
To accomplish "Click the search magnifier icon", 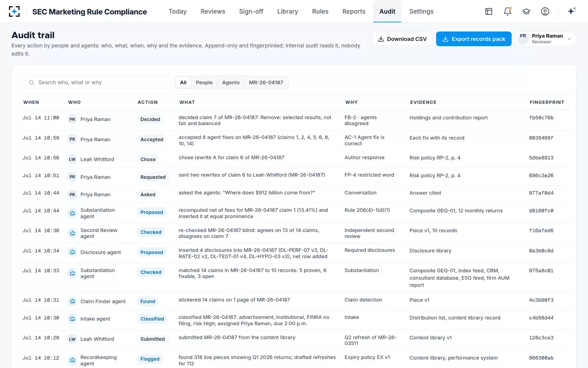I will (31, 83).
